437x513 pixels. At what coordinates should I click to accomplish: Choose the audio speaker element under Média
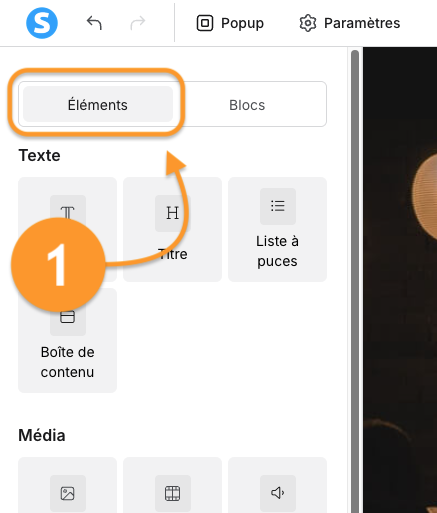pyautogui.click(x=277, y=485)
